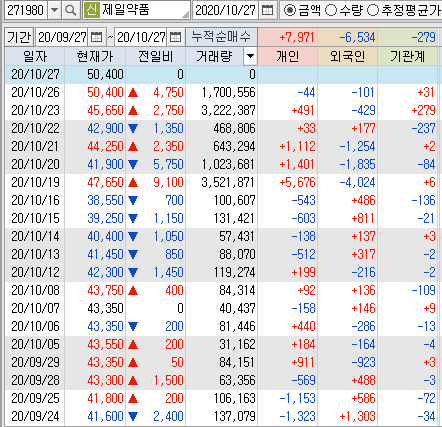The width and height of the screenshot is (442, 427).
Task: Click price 43,350 on 20/10/07
Action: coord(105,308)
